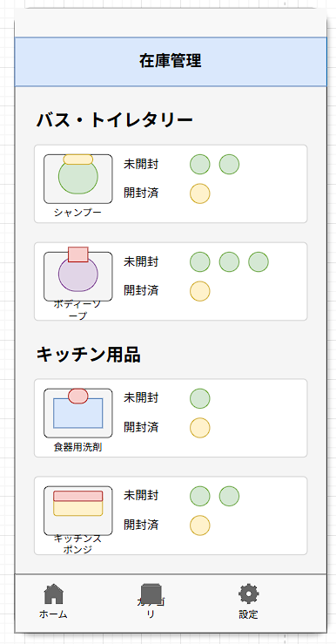Image resolution: width=336 pixels, height=644 pixels.
Task: Click the キッチン用品 section heading
Action: pos(88,355)
